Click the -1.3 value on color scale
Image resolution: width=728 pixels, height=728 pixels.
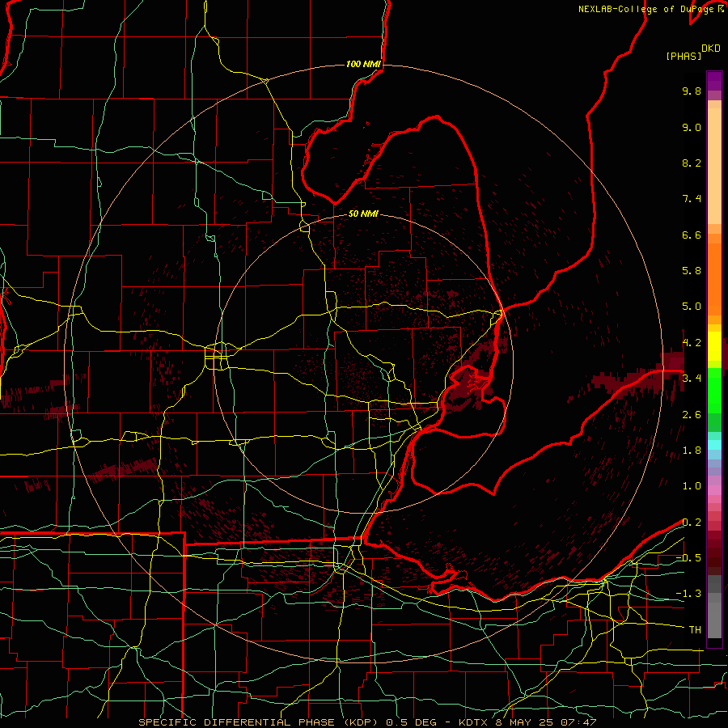coord(688,594)
